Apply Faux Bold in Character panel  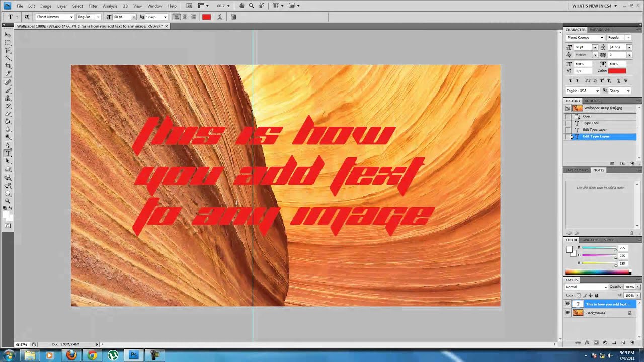click(571, 80)
